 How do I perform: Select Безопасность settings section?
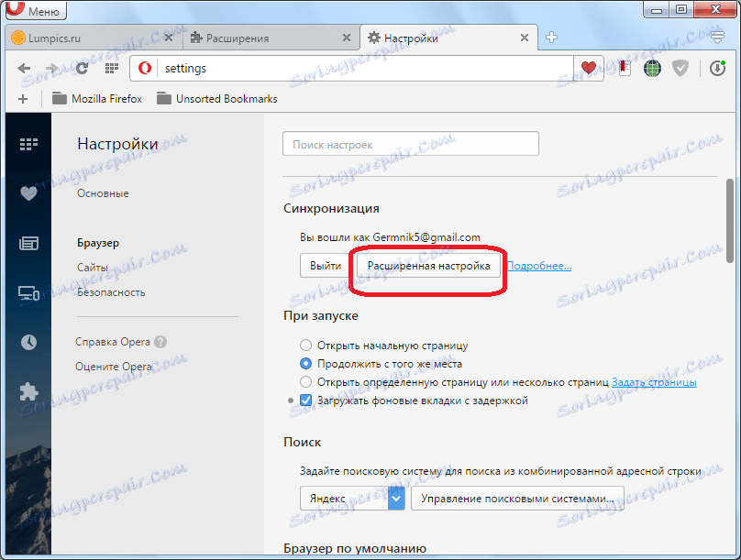111,292
